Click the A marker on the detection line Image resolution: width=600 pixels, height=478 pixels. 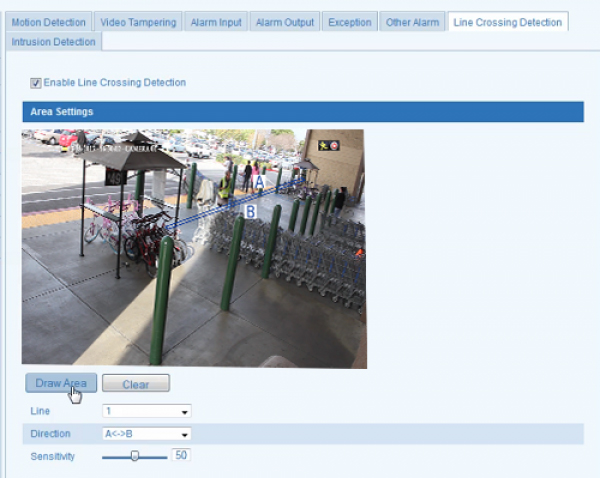click(x=259, y=183)
